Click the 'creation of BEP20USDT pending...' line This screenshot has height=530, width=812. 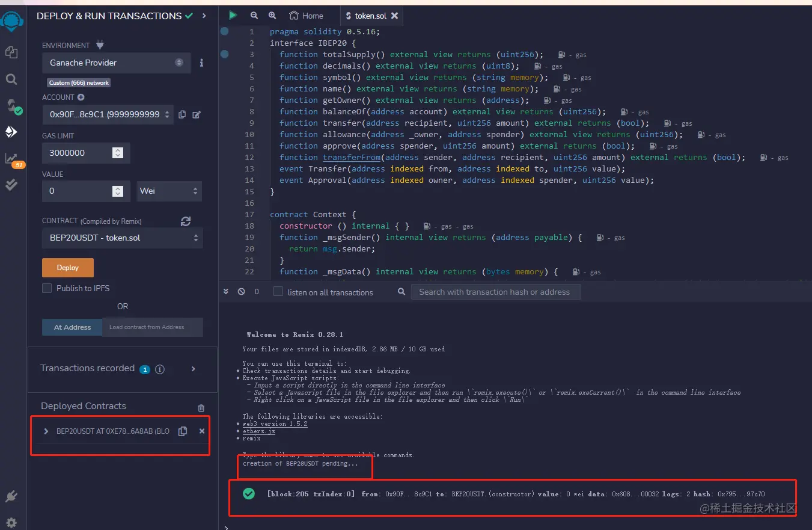pyautogui.click(x=300, y=463)
